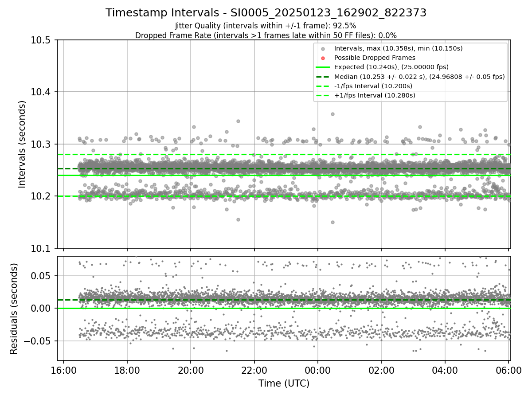
Task: Click the 'Intervals (seconds)' y-axis label
Action: coord(22,144)
